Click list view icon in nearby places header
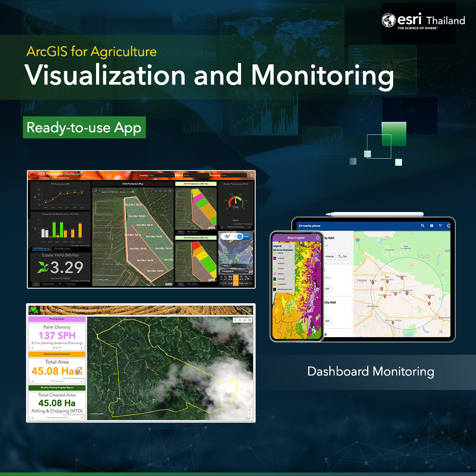 431,226
